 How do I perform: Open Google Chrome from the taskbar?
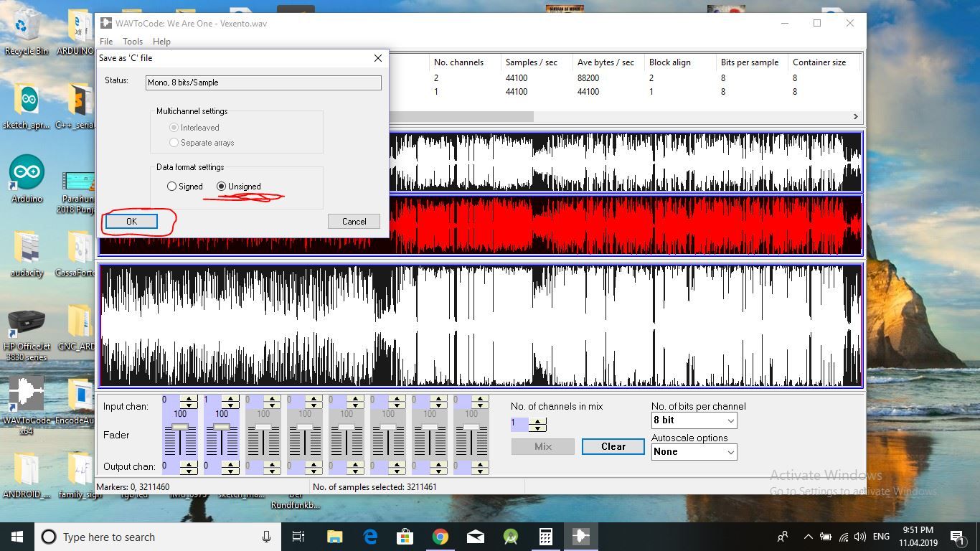pyautogui.click(x=440, y=536)
